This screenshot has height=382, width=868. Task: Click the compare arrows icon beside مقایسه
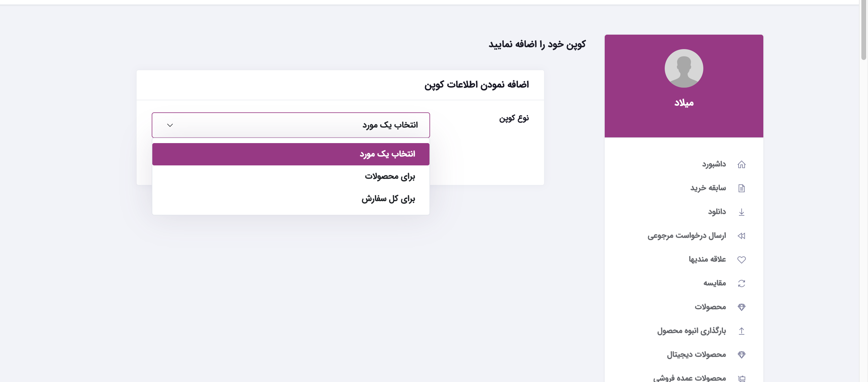(x=742, y=283)
